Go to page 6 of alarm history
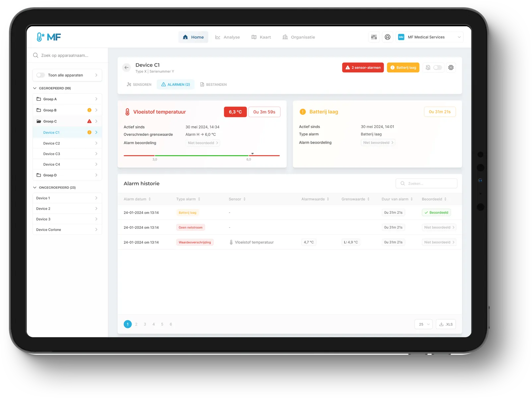This screenshot has width=532, height=398. point(171,324)
